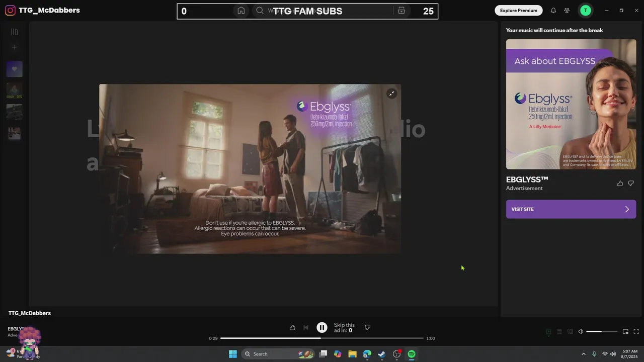Screen dimensions: 644x362
Task: Open the fourth playlist thumbnail in sidebar
Action: pyautogui.click(x=15, y=133)
